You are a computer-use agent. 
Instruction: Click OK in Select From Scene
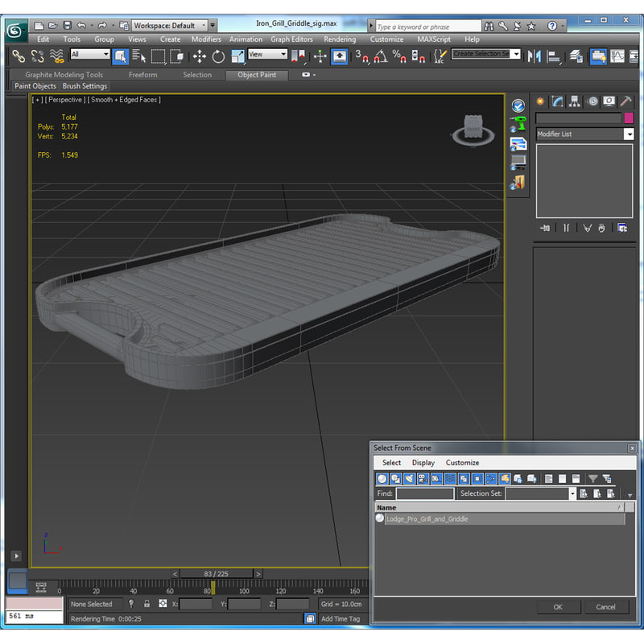pos(559,607)
